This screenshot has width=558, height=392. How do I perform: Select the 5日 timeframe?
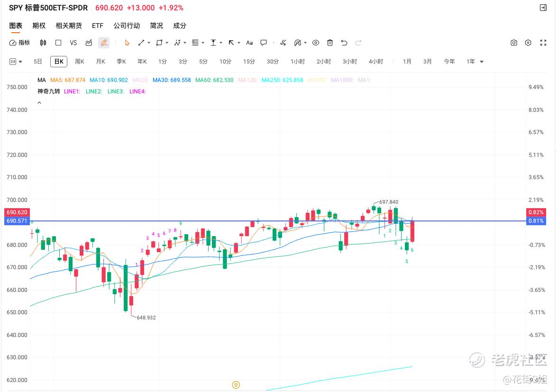pyautogui.click(x=38, y=62)
